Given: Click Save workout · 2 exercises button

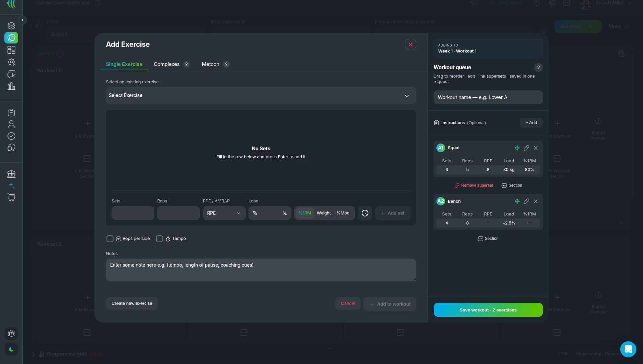Looking at the screenshot, I should click(488, 310).
